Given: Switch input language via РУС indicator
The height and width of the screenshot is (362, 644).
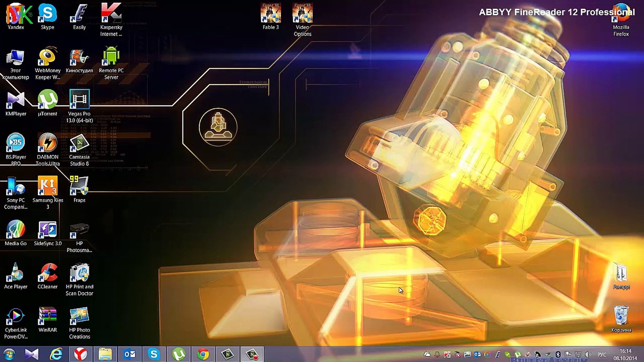Looking at the screenshot, I should [602, 355].
